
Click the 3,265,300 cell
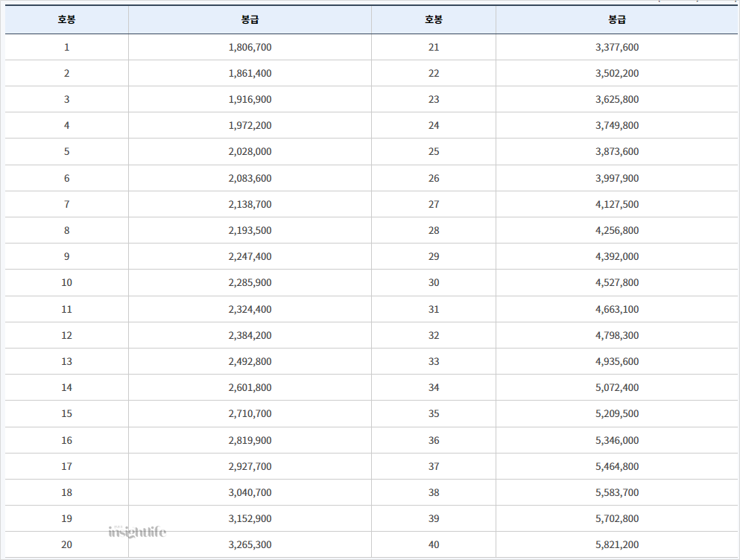point(250,544)
